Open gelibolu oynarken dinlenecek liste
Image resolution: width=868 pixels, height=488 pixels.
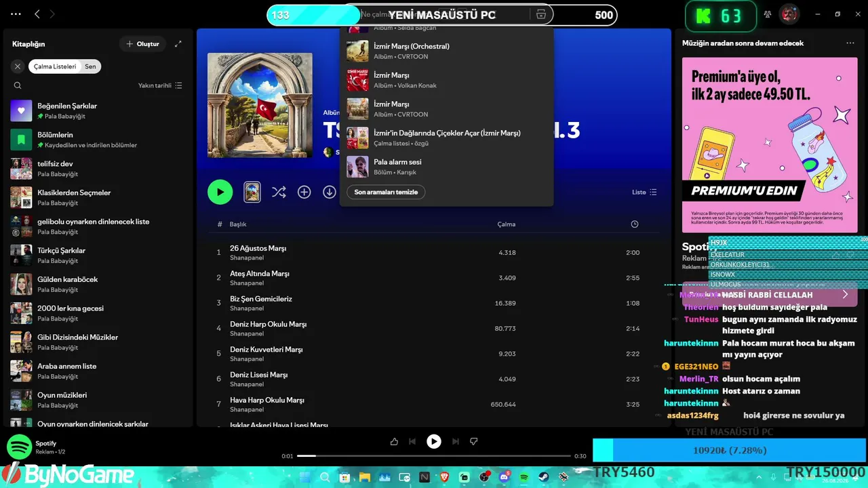tap(98, 226)
